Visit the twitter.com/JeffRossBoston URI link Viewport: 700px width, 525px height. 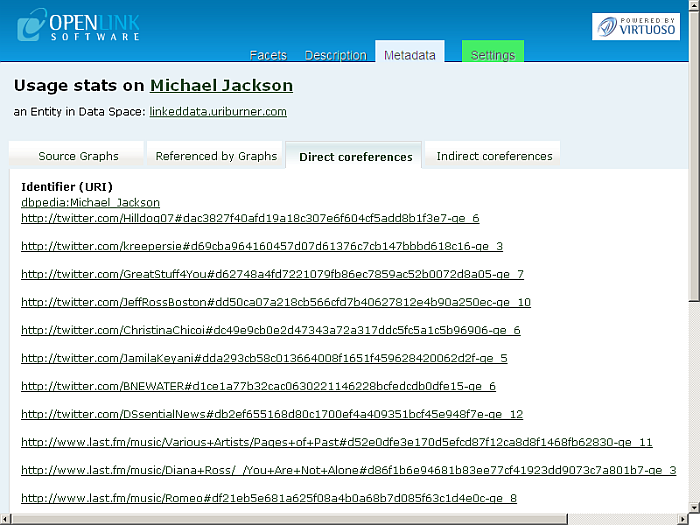coord(275,302)
